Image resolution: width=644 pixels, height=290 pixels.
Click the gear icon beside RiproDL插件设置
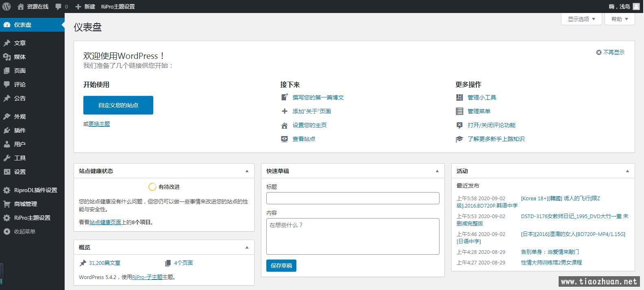click(7, 190)
